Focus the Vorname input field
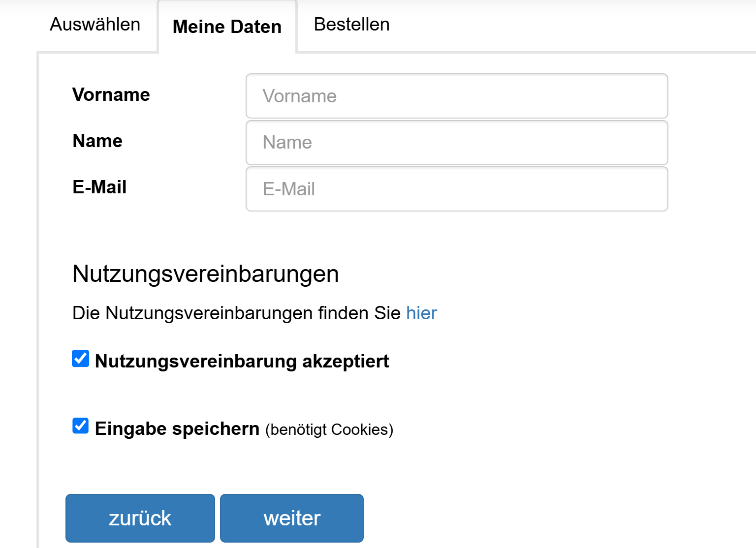 (456, 96)
